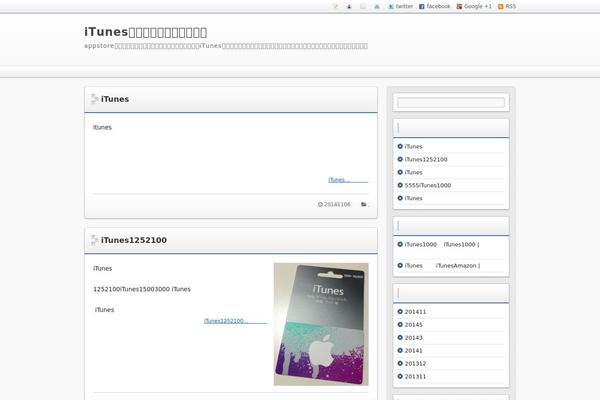Open 'iTunes1252100...' read-more link in post body

click(235, 321)
